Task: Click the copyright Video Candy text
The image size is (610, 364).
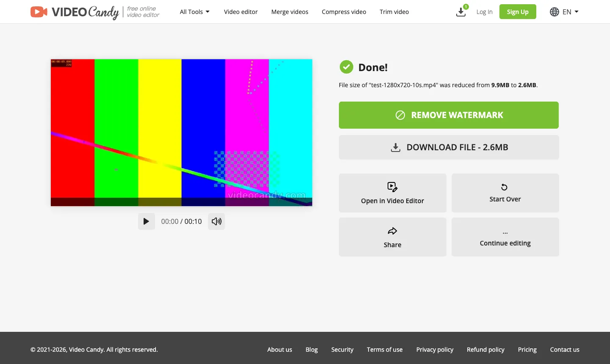Action: point(94,350)
